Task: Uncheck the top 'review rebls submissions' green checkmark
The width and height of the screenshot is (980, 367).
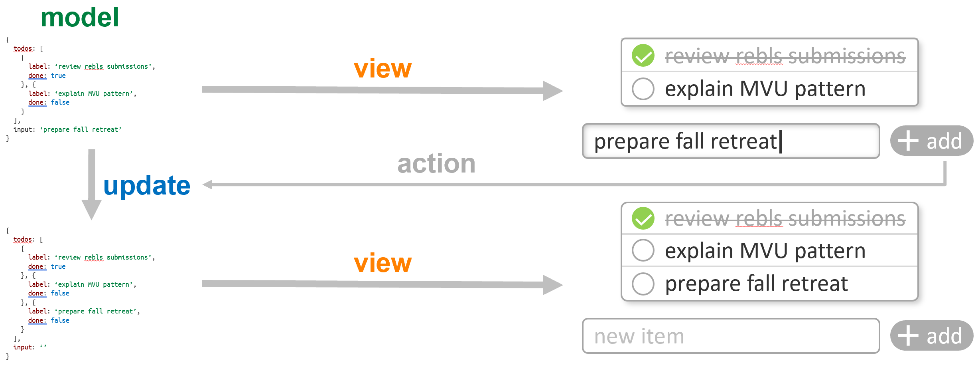Action: 643,56
